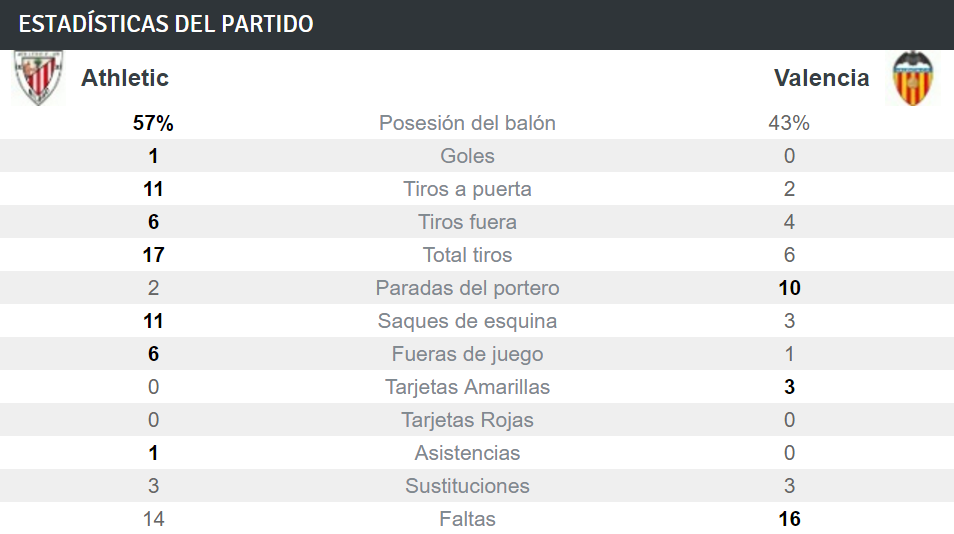Click the Tiros a puerta label
This screenshot has width=954, height=534.
(x=467, y=189)
